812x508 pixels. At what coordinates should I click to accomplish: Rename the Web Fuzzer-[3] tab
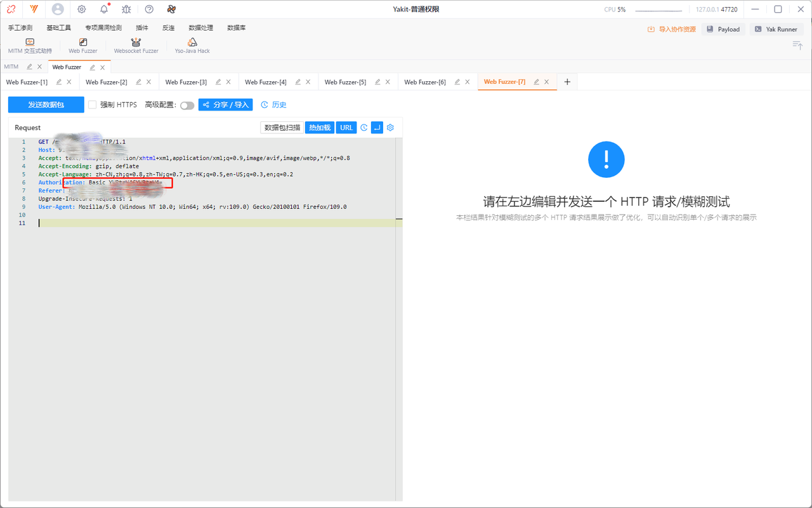click(x=219, y=82)
